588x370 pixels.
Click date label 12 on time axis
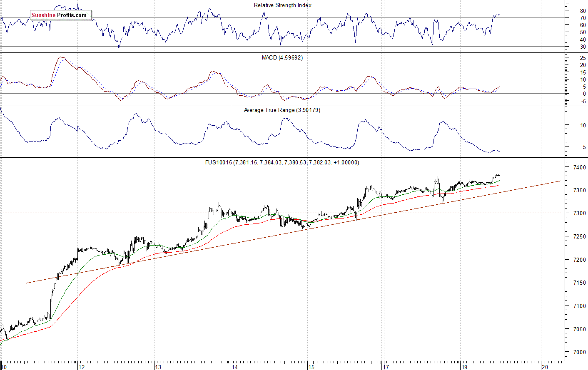(81, 367)
